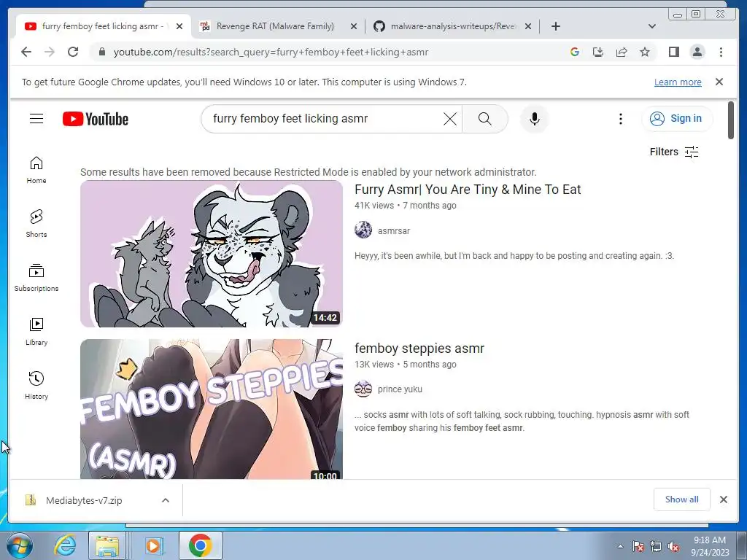Open Action Center flag tray icon
The width and height of the screenshot is (747, 560).
pos(638,546)
